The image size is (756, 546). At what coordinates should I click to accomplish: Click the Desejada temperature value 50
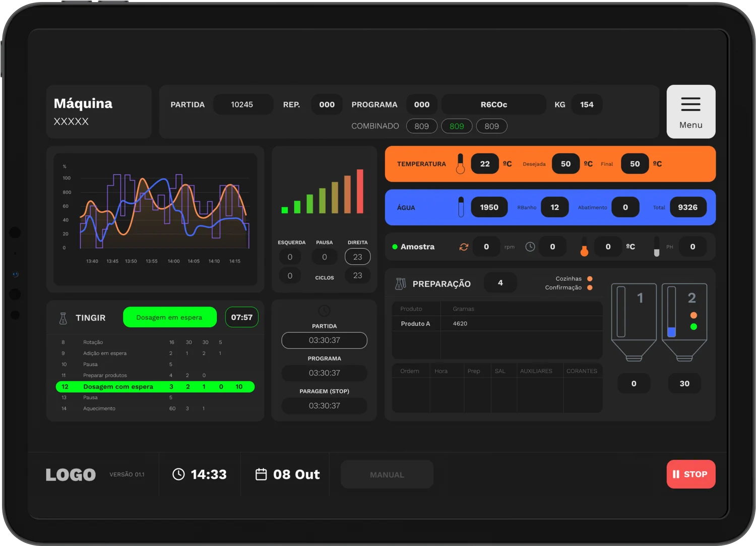565,164
